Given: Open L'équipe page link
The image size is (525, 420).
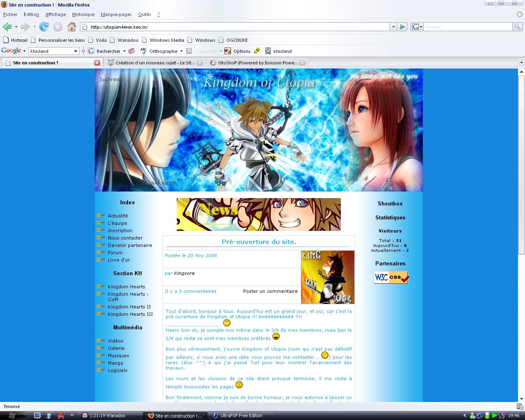Looking at the screenshot, I should pyautogui.click(x=117, y=223).
